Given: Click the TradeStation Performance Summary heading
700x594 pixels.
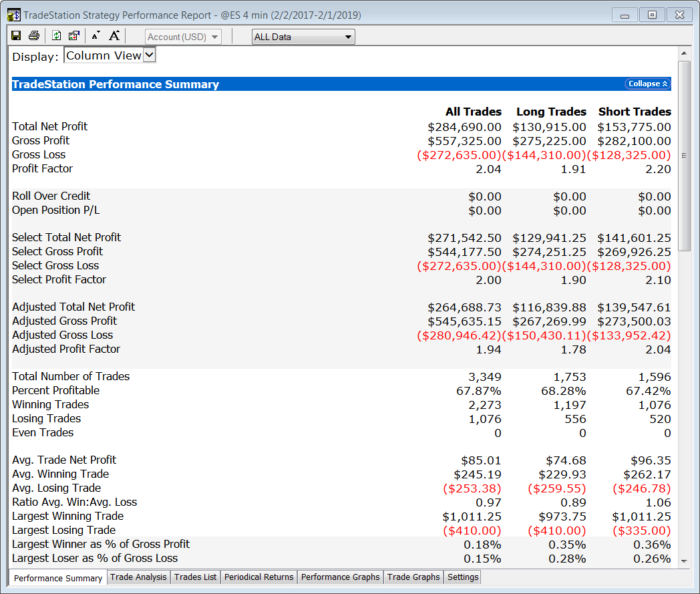Looking at the screenshot, I should [x=116, y=84].
